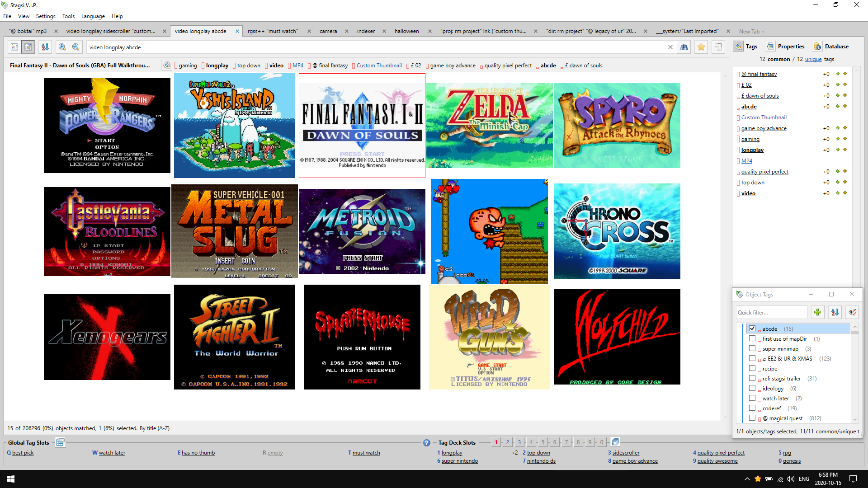Open Database panel icon
Image resolution: width=868 pixels, height=488 pixels.
pyautogui.click(x=817, y=46)
